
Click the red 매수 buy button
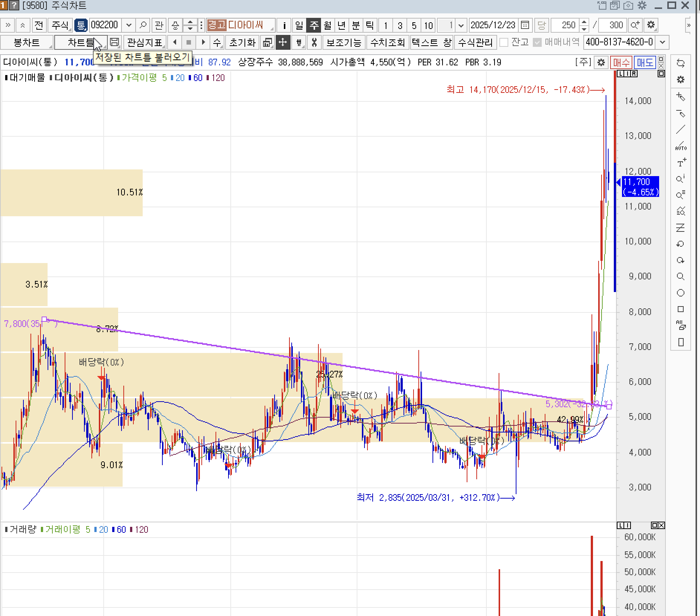pyautogui.click(x=621, y=62)
